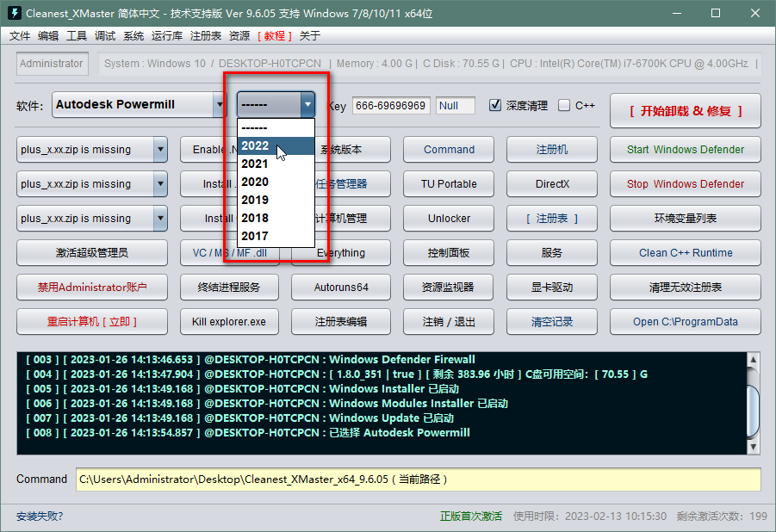Viewport: 776px width, 532px height.
Task: Select 2017 from the year list
Action: pos(276,236)
